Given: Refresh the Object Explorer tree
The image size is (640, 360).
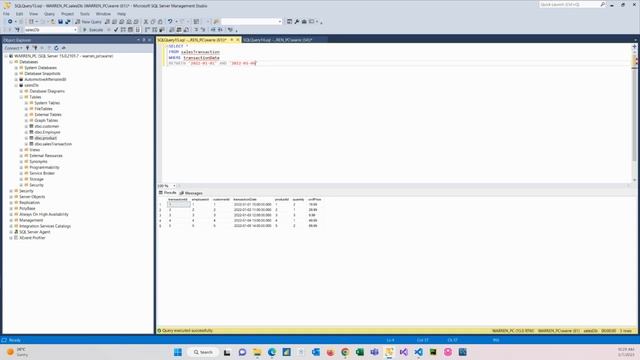Looking at the screenshot, I should (56, 48).
